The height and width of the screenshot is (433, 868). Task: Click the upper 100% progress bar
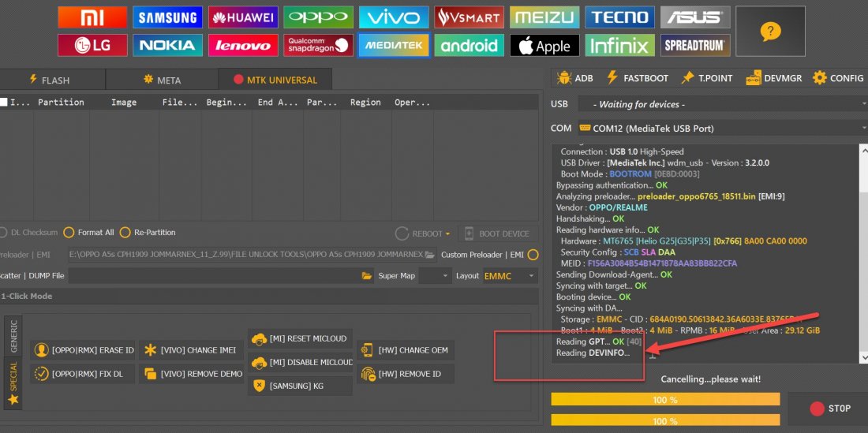(x=665, y=399)
